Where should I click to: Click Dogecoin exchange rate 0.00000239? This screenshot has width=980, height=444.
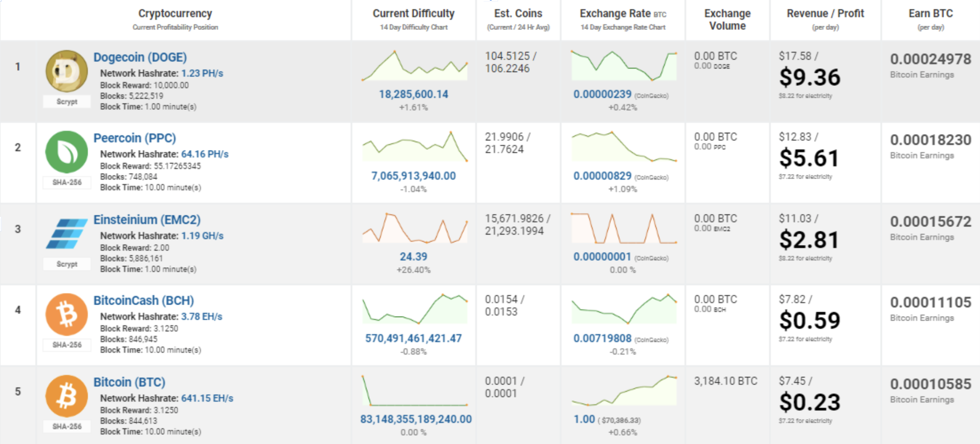602,94
